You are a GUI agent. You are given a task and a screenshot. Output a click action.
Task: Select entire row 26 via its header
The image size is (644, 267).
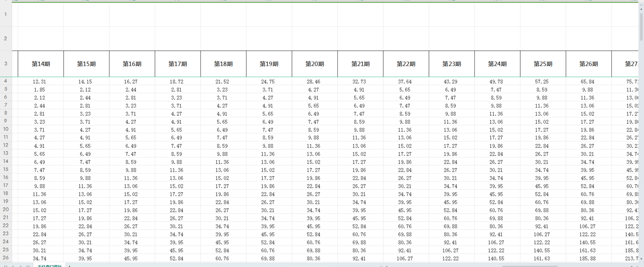[6, 258]
